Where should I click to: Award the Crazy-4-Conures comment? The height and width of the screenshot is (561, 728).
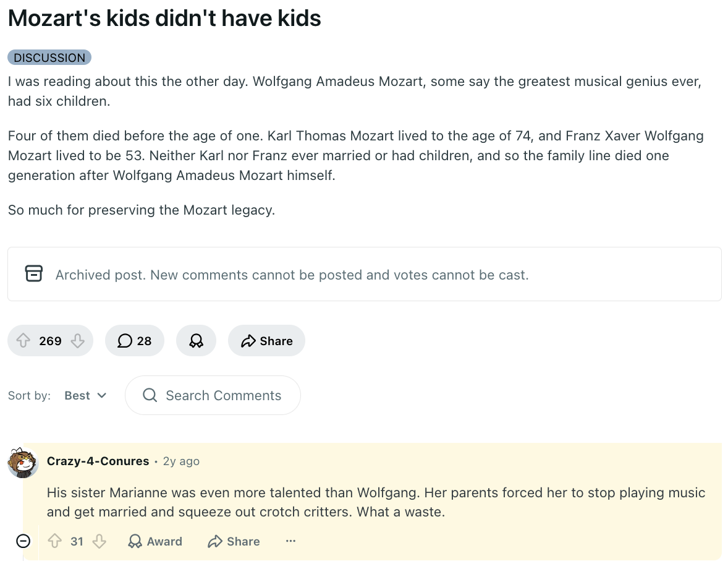155,541
